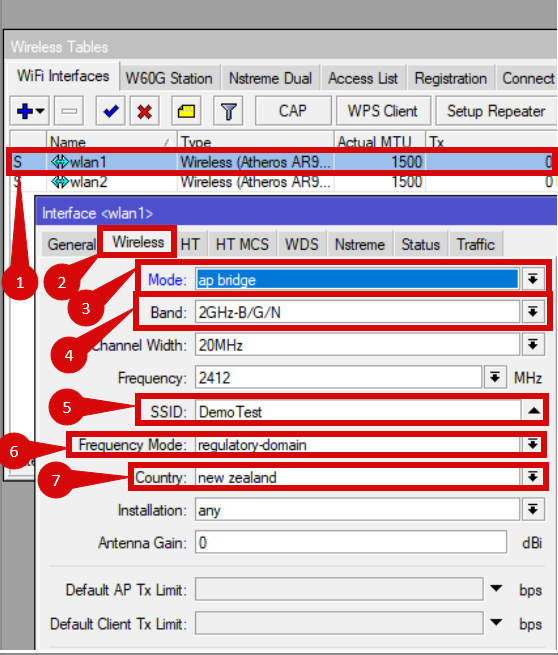The image size is (558, 655).
Task: Enable interface with the blue checkmark icon
Action: (110, 111)
